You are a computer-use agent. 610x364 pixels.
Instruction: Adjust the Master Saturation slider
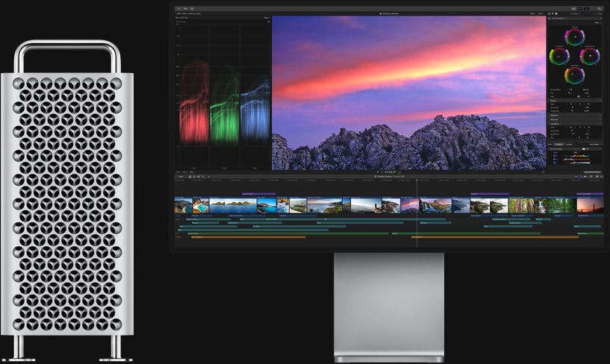(x=573, y=107)
